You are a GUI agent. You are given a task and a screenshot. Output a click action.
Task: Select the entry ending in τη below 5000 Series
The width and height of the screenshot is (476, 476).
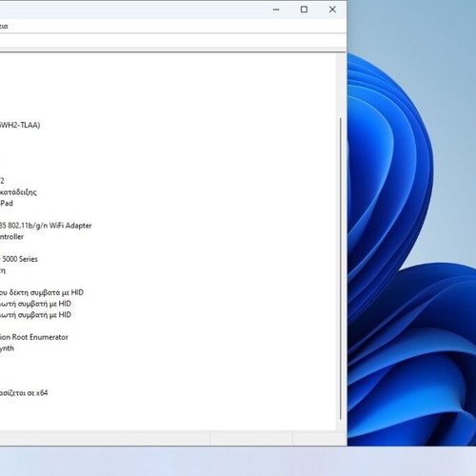pyautogui.click(x=3, y=270)
